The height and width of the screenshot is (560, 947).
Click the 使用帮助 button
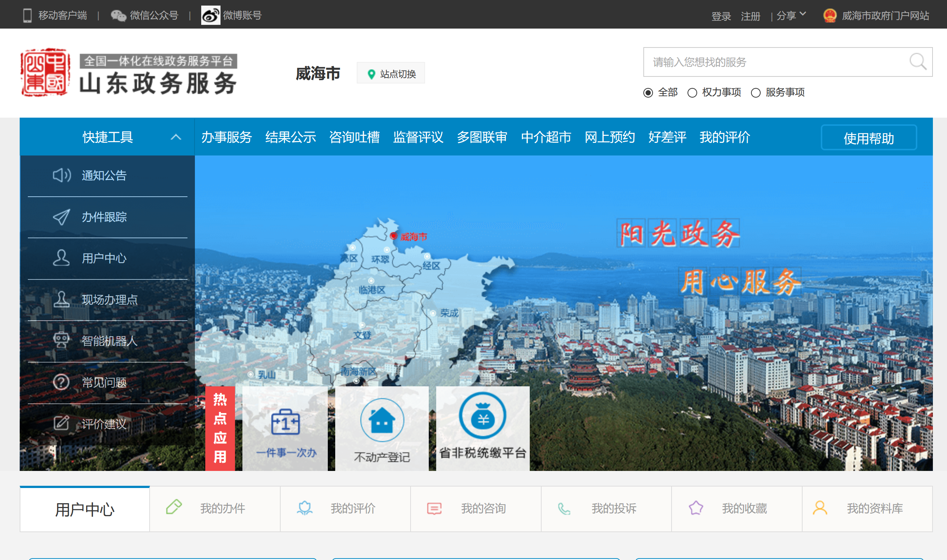[869, 138]
